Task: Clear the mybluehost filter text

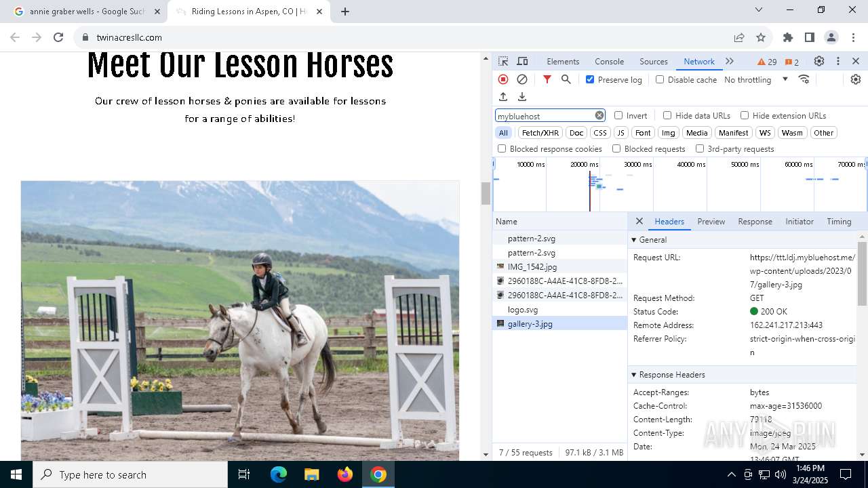Action: [599, 115]
